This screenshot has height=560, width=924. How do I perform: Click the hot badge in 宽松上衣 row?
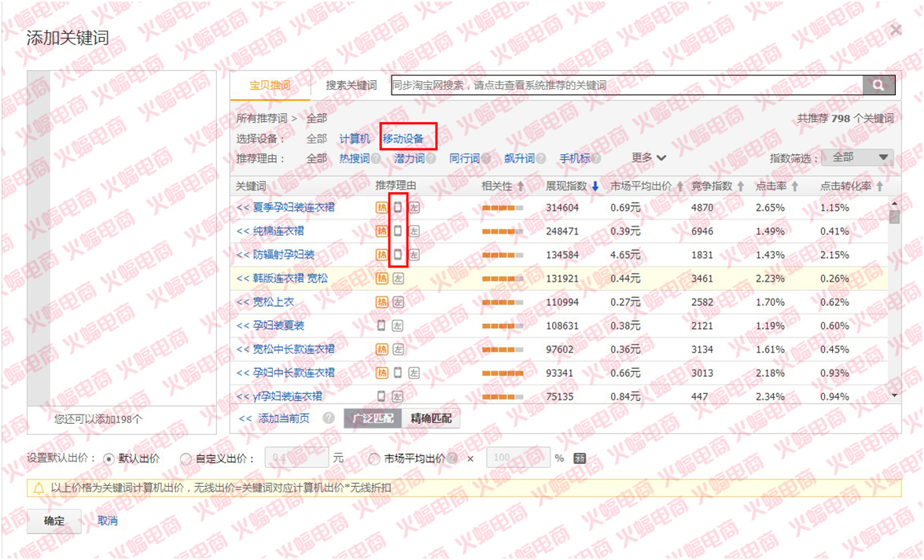click(382, 302)
